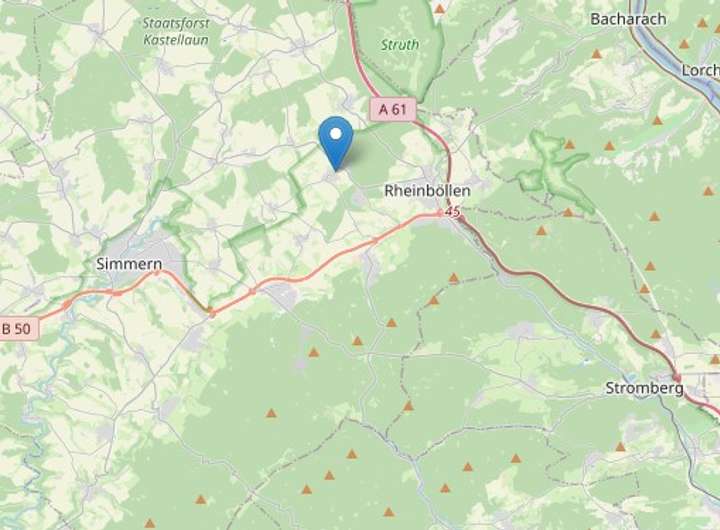Click the Struth forest label

[x=400, y=45]
